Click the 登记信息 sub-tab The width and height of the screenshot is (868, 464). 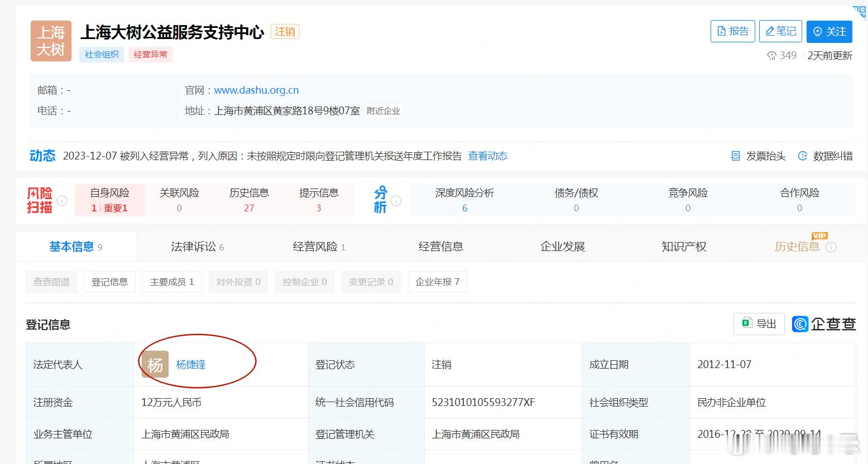click(x=109, y=282)
